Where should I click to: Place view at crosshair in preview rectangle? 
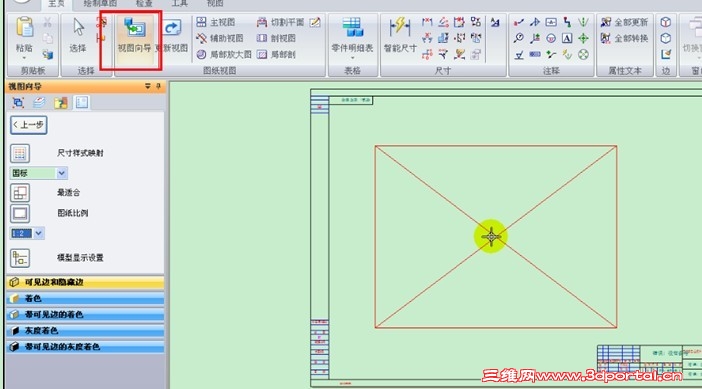(491, 236)
